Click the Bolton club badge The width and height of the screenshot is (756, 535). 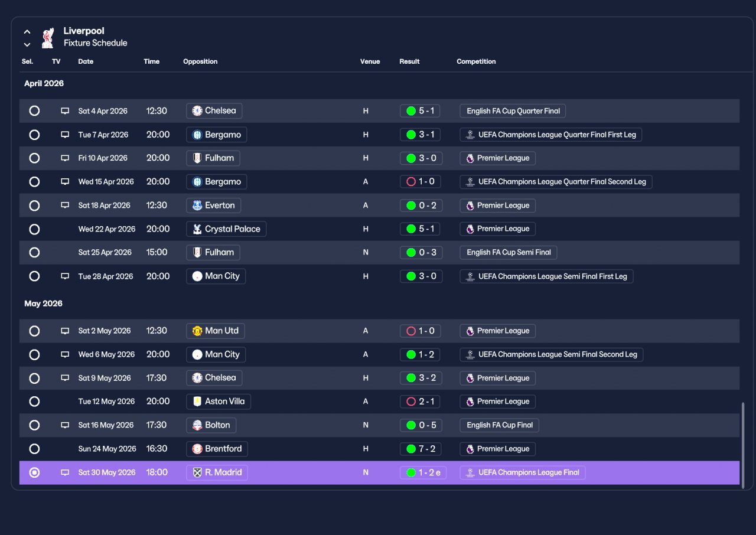pyautogui.click(x=197, y=425)
